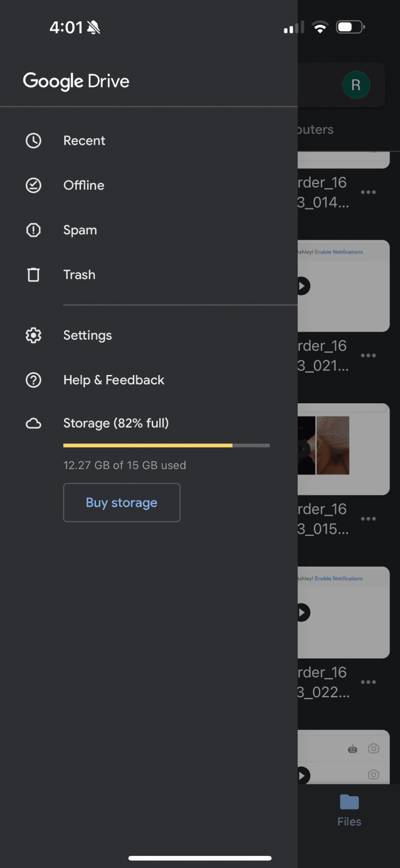Image resolution: width=400 pixels, height=868 pixels.
Task: Open overflow menu for recorder_16 3_014
Action: (368, 192)
